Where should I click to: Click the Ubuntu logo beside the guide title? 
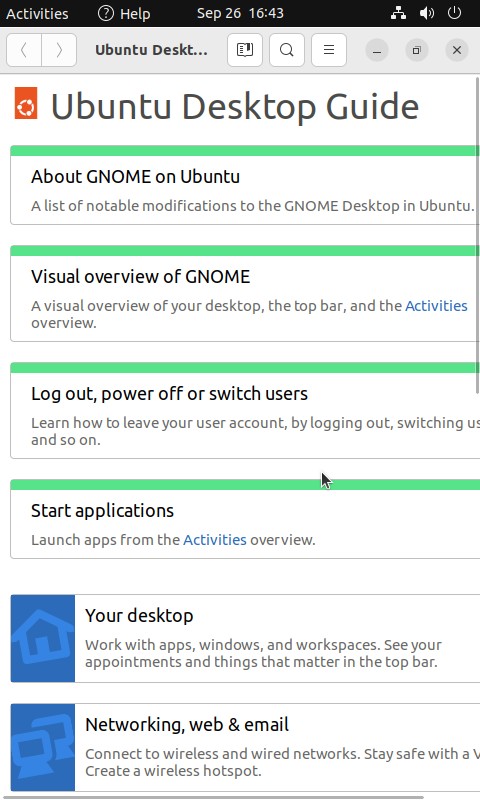pos(26,103)
